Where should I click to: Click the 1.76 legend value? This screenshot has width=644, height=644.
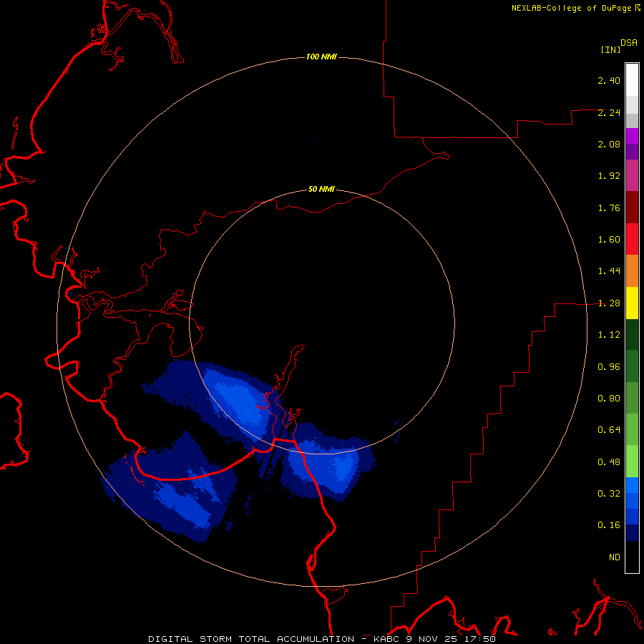click(x=609, y=208)
